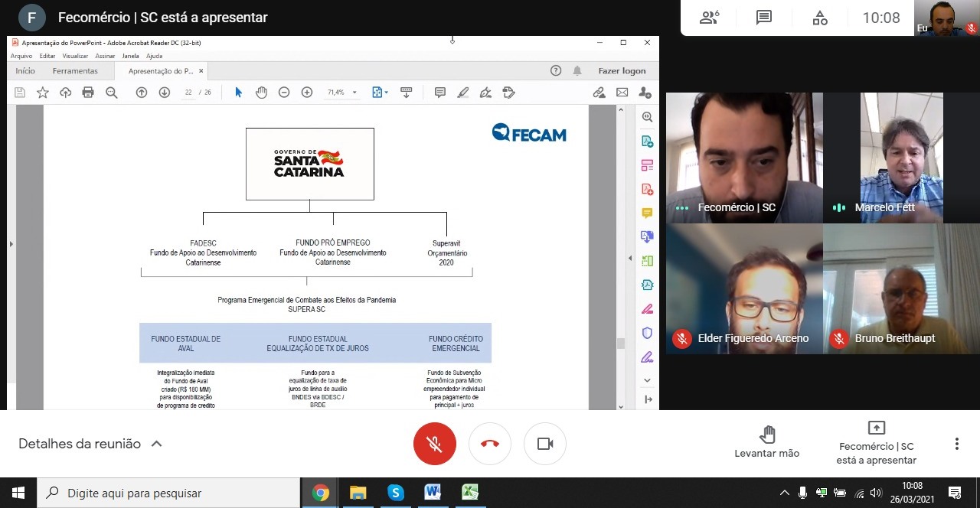The height and width of the screenshot is (508, 980).
Task: Unmute the microphone with the red button
Action: pyautogui.click(x=434, y=444)
